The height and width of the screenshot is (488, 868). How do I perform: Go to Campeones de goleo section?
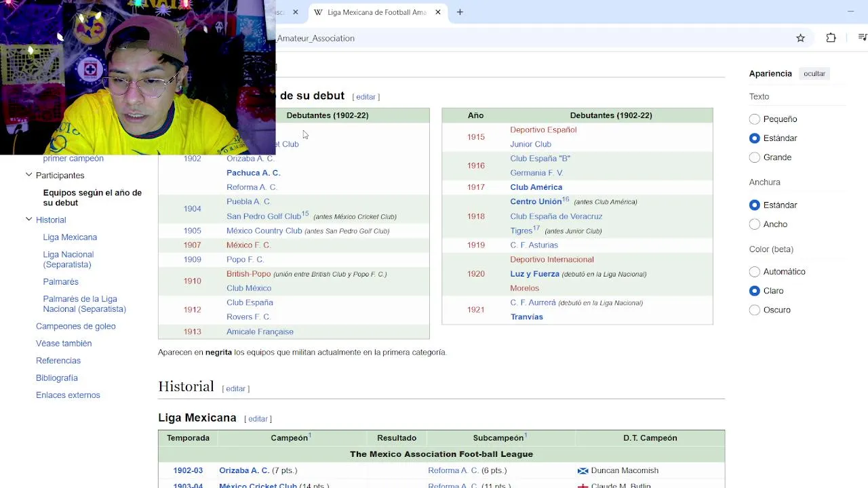point(75,326)
